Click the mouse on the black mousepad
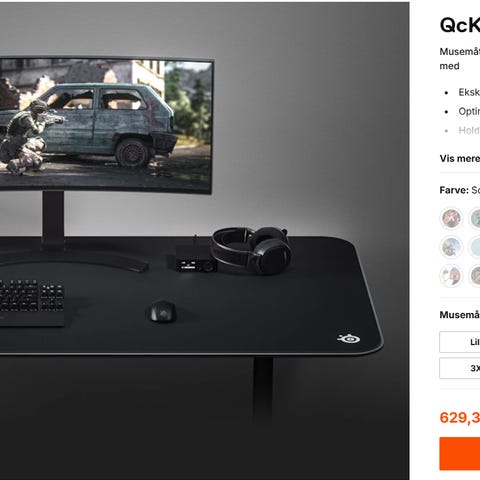Viewport: 480px width, 480px height. click(x=163, y=311)
